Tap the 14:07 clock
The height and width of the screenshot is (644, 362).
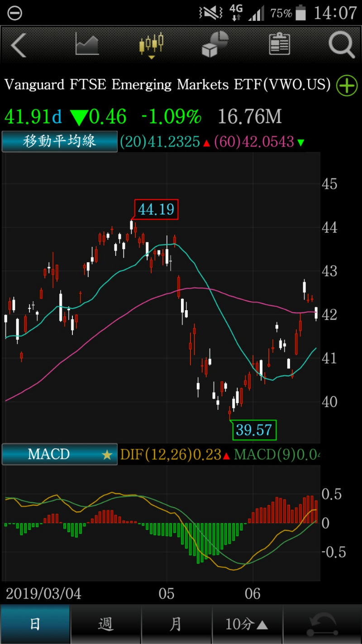pyautogui.click(x=335, y=13)
